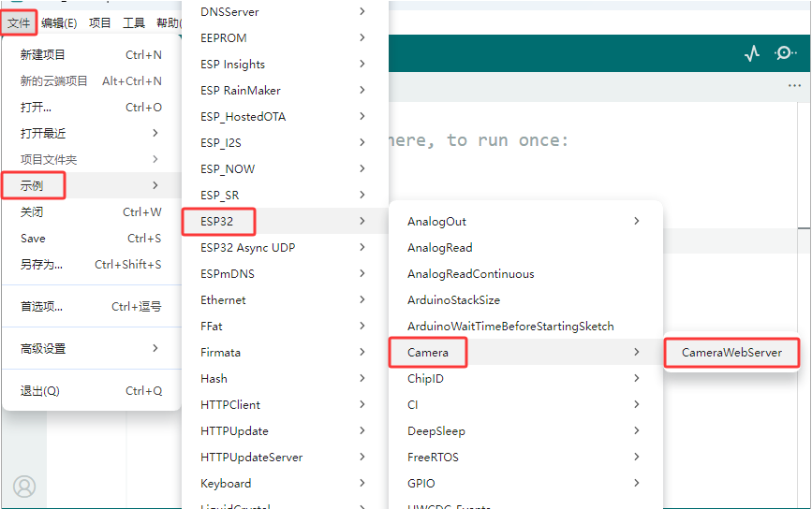Expand ESP_SR examples
This screenshot has width=812, height=509.
tap(285, 195)
